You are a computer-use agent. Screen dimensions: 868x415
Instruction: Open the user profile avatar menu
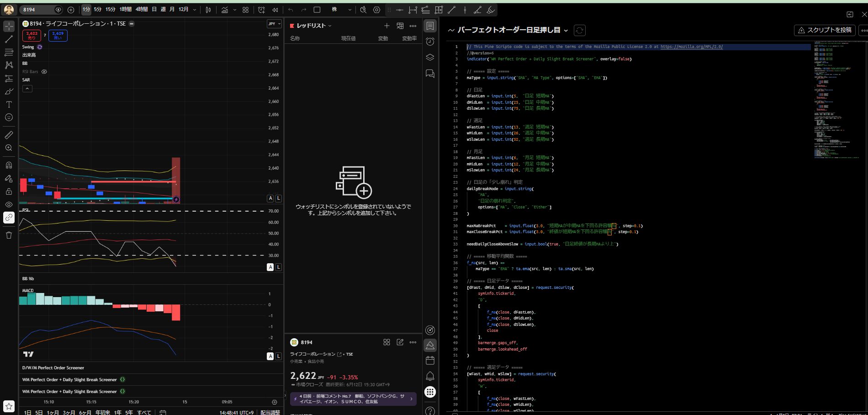[9, 10]
